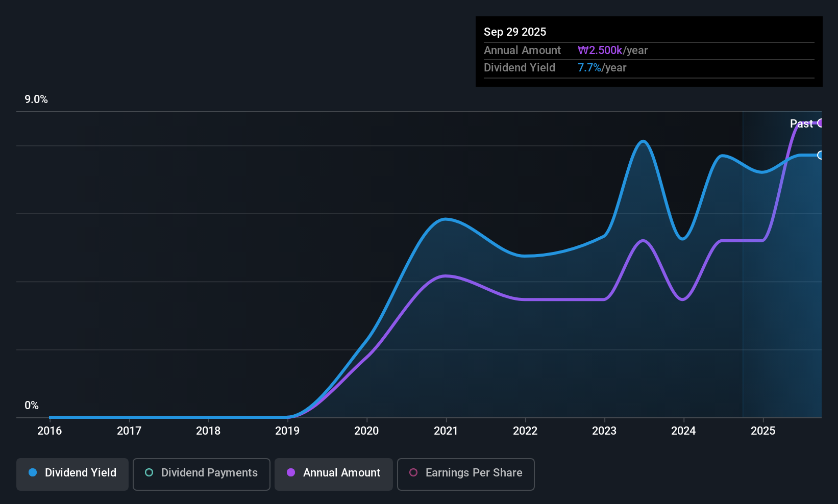Click the blue endpoint marker near Past label
Viewport: 838px width, 504px height.
(821, 155)
